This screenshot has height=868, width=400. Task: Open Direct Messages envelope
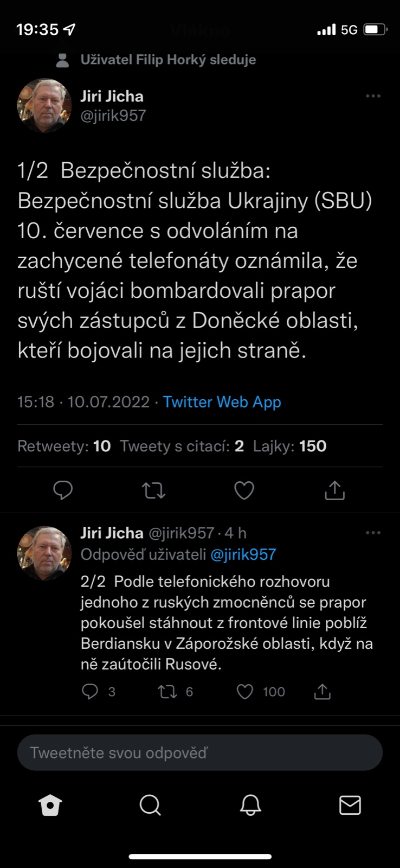350,806
